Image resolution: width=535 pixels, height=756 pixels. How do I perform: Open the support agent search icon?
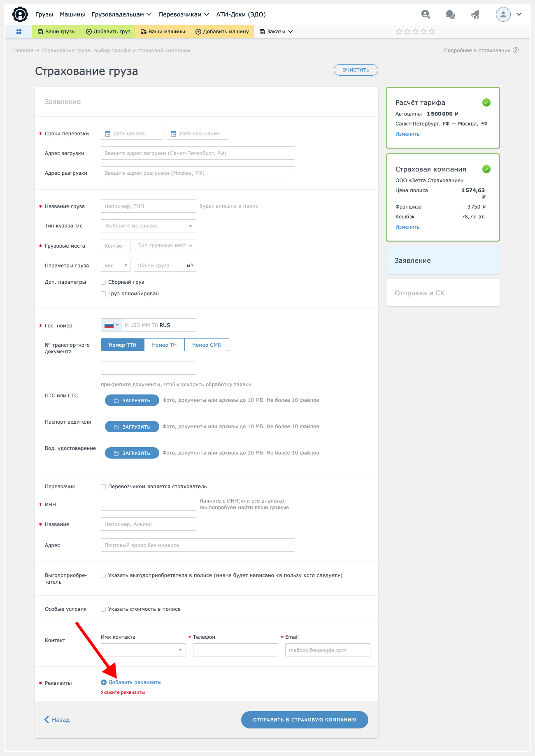(426, 14)
